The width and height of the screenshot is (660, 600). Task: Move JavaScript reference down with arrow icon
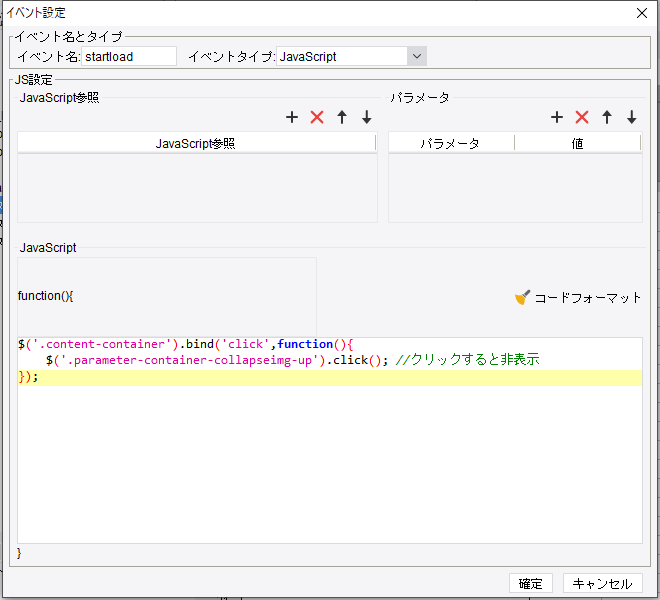pyautogui.click(x=367, y=117)
